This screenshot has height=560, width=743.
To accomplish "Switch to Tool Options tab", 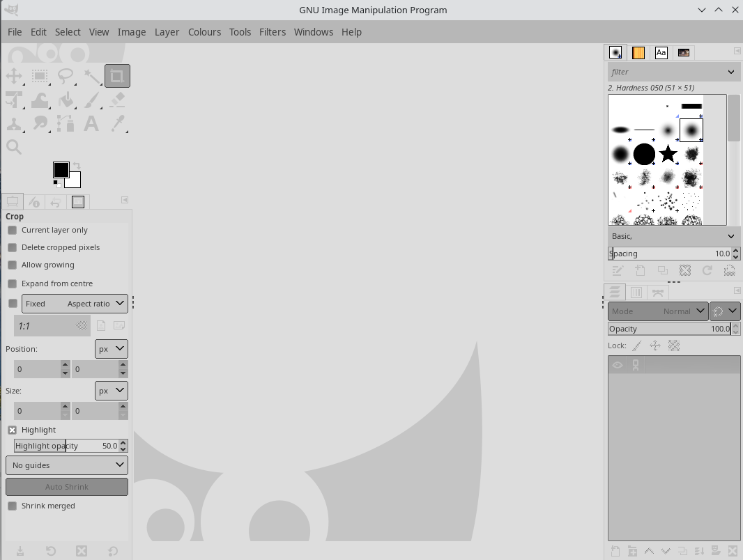I will click(13, 202).
